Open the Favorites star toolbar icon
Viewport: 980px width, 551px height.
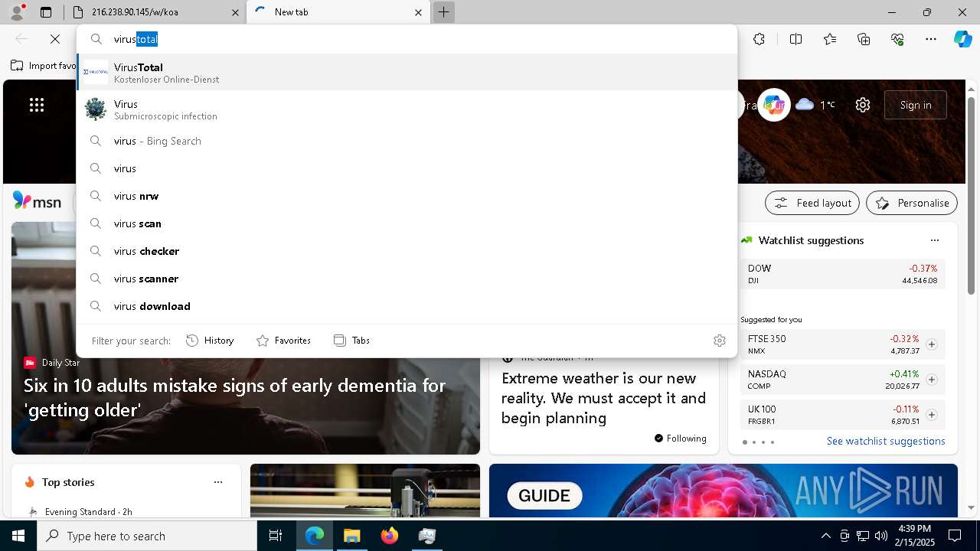(830, 39)
